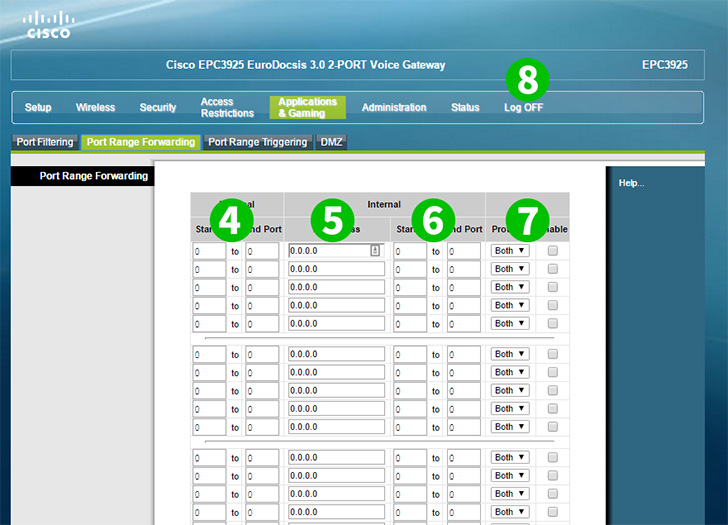Open the Setup tab
This screenshot has width=728, height=525.
[x=38, y=108]
